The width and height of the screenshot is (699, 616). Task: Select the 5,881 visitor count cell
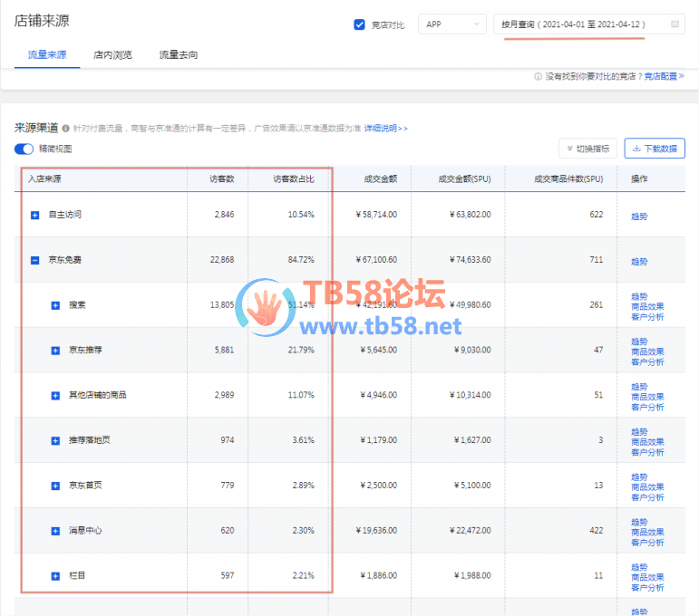(224, 350)
